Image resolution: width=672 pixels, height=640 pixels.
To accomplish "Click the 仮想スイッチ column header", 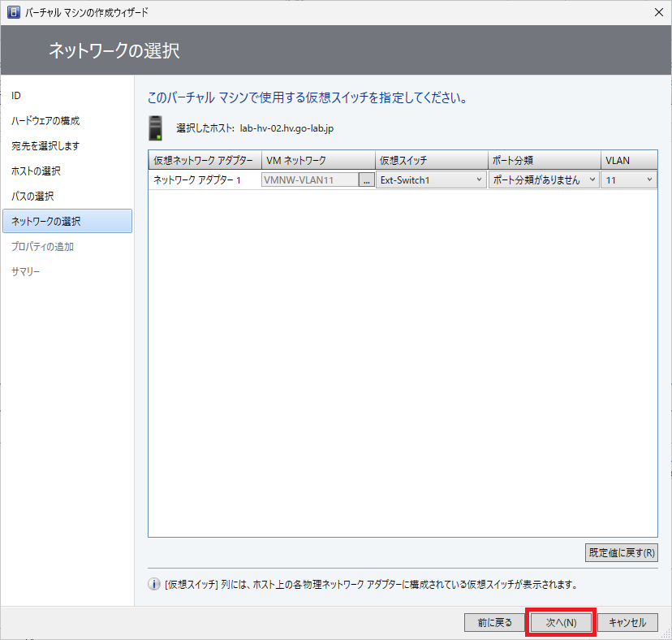I will click(x=432, y=160).
